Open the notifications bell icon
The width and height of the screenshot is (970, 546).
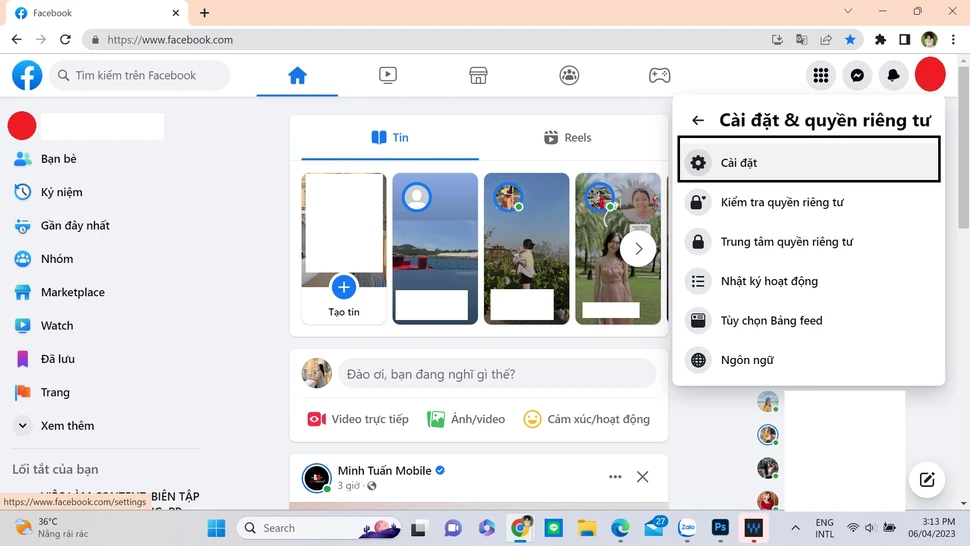pyautogui.click(x=893, y=75)
